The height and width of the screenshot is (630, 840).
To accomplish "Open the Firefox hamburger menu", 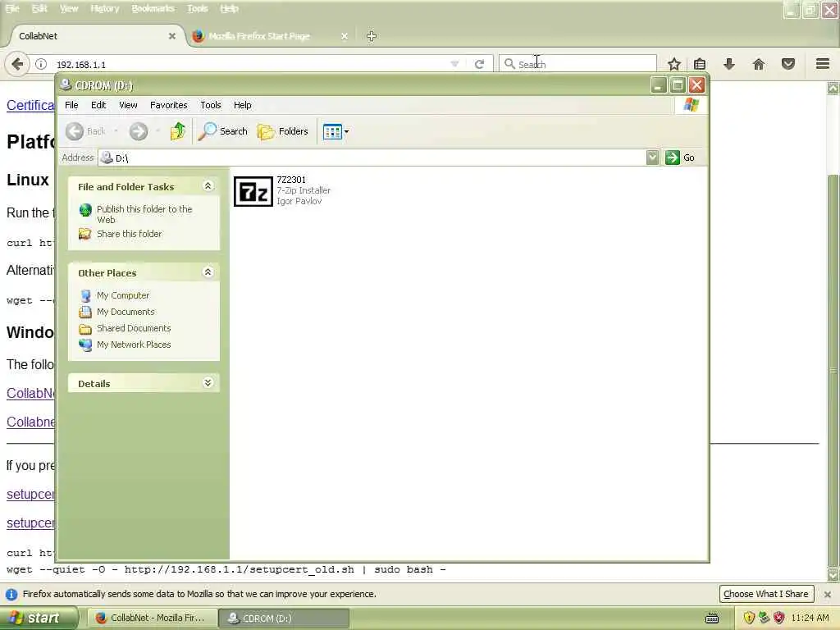I will [x=823, y=64].
